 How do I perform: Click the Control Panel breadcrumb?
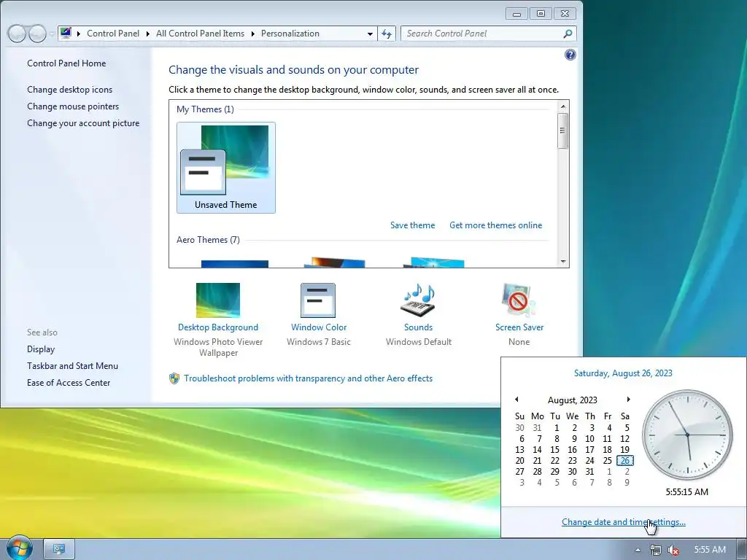coord(113,34)
